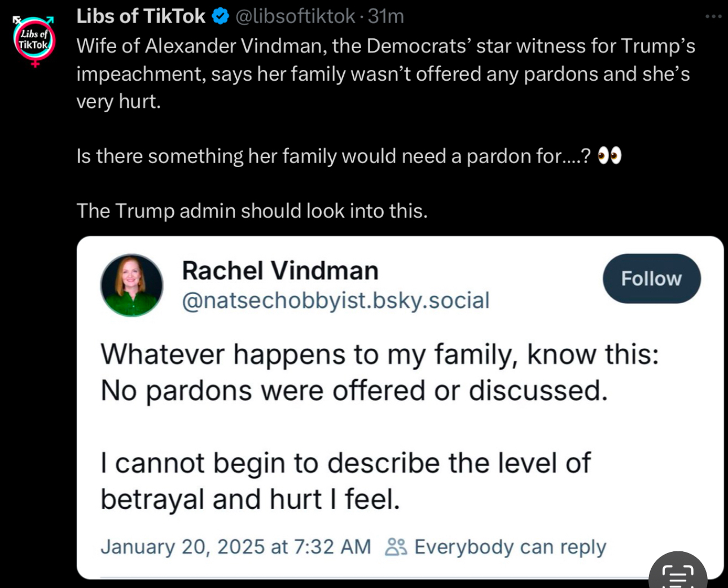Tap the text scan icon at bottom corner

[677, 572]
